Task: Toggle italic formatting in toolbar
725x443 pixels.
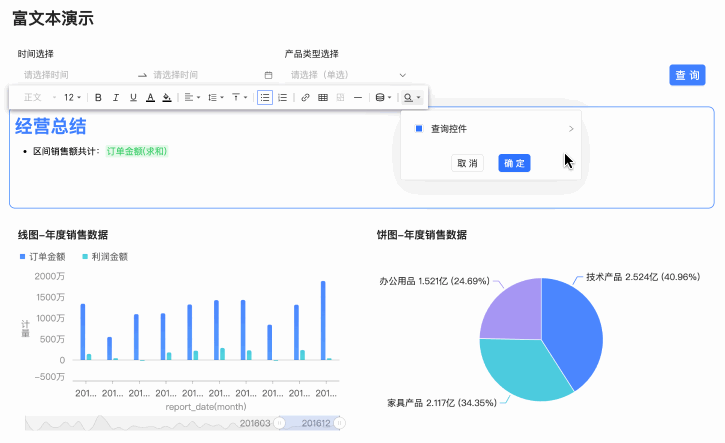Action: pyautogui.click(x=116, y=98)
